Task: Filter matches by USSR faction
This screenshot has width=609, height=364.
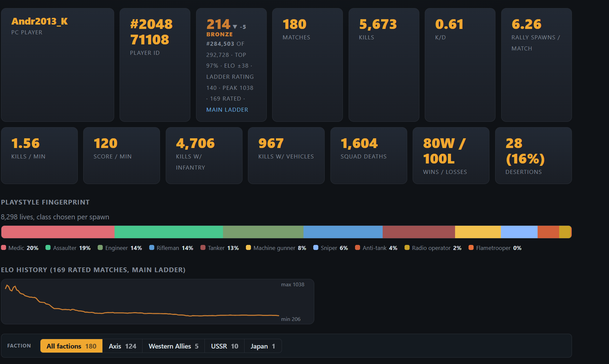Action: [224, 346]
